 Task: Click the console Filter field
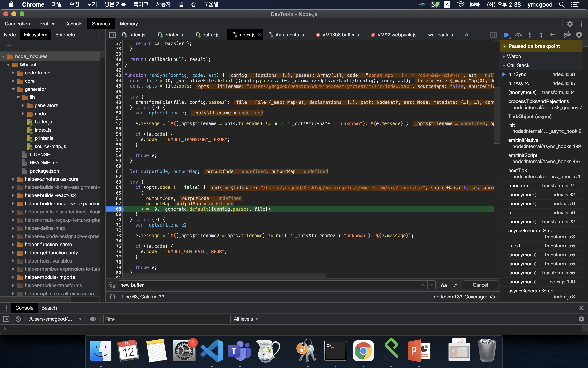[167, 319]
